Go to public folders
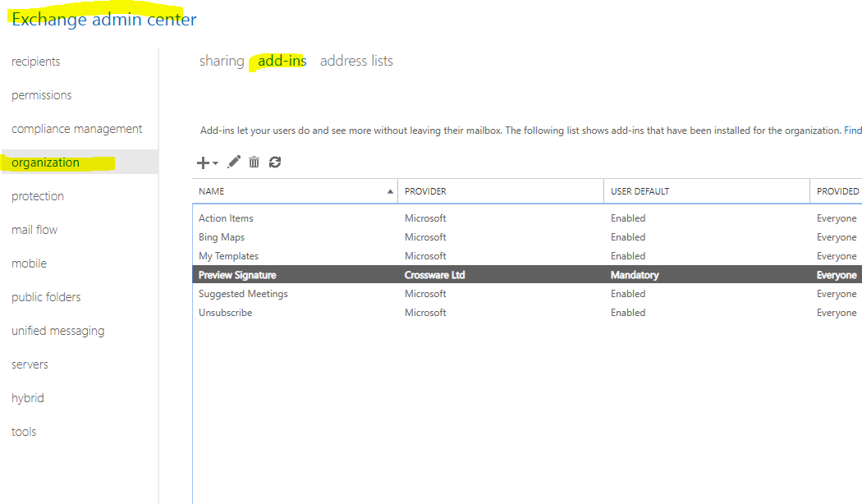 [46, 297]
